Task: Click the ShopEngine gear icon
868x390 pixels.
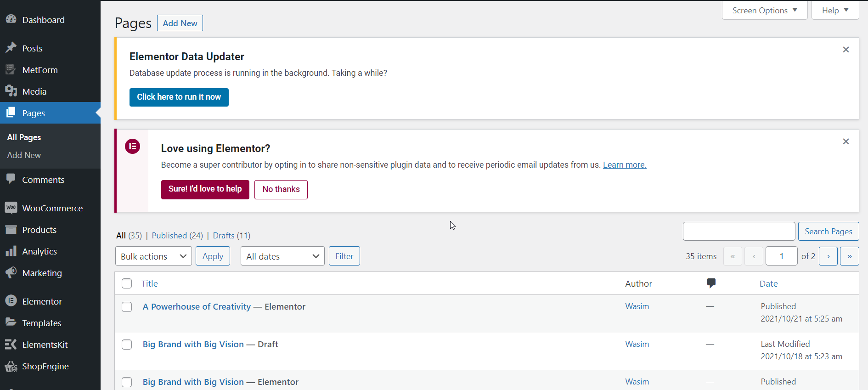Action: (x=11, y=366)
